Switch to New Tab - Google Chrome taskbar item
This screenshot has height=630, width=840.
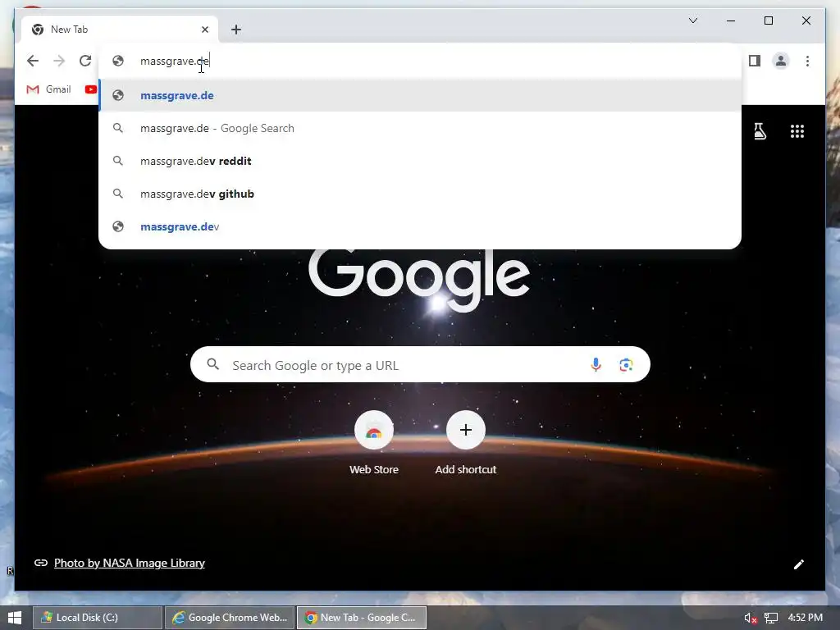(362, 618)
